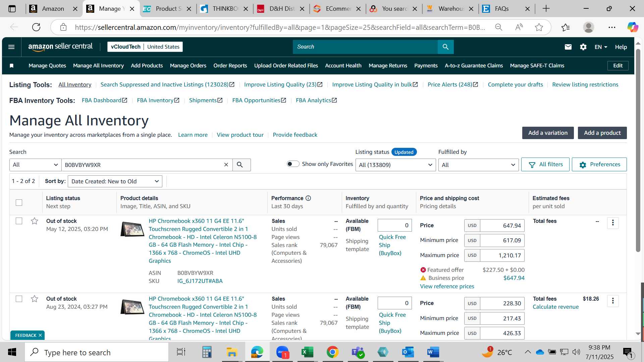Image resolution: width=644 pixels, height=362 pixels.
Task: Click the Seller Central Search input field
Action: point(365,47)
